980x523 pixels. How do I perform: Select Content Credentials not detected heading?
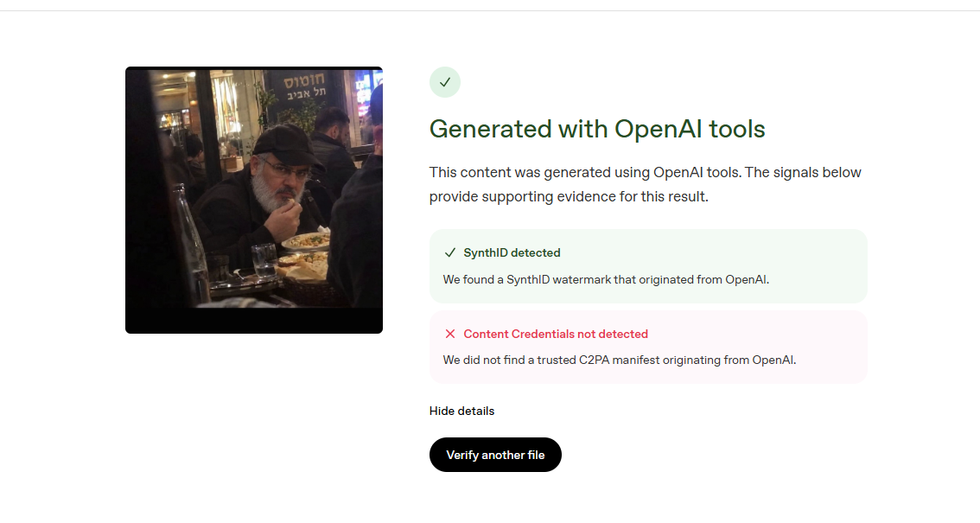tap(556, 335)
